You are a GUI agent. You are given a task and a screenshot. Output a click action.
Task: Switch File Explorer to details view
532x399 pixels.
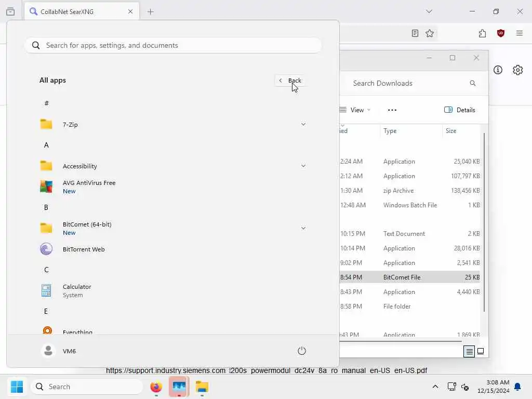(469, 351)
